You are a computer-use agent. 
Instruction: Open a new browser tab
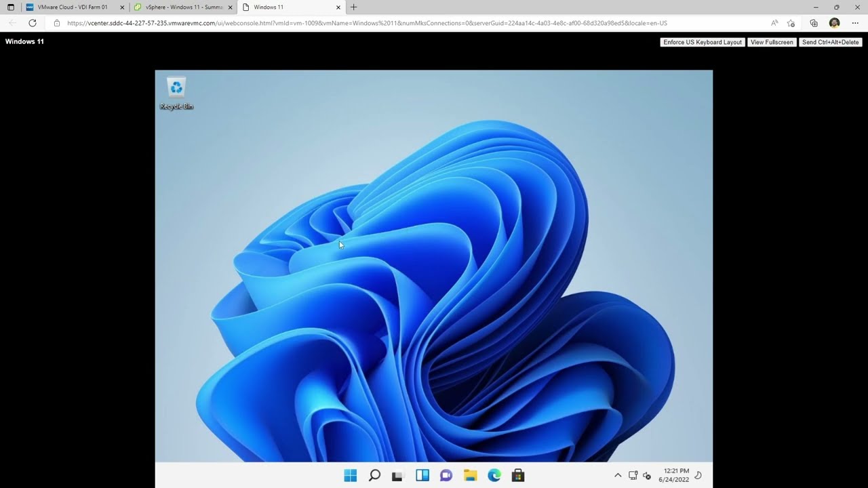(353, 7)
